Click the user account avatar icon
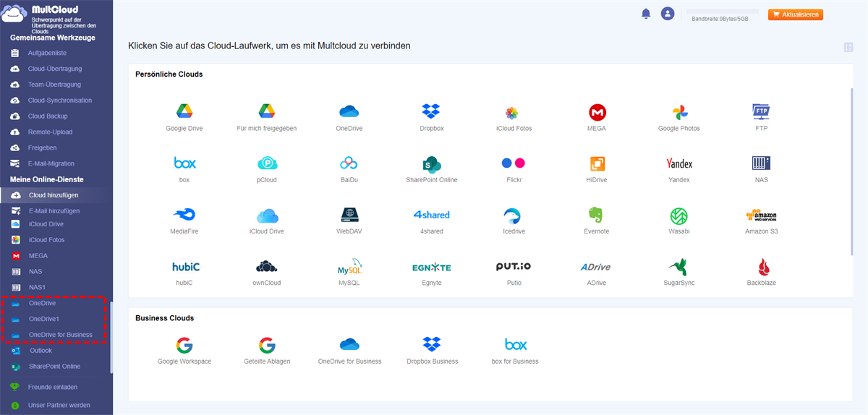Image resolution: width=868 pixels, height=415 pixels. [x=668, y=14]
